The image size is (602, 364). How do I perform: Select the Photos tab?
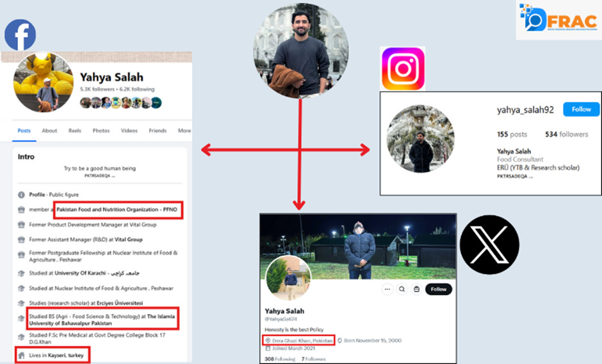click(x=101, y=131)
